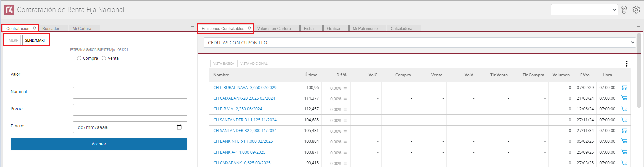The height and width of the screenshot is (167, 644).
Task: Click into the Nominal input field
Action: click(130, 93)
